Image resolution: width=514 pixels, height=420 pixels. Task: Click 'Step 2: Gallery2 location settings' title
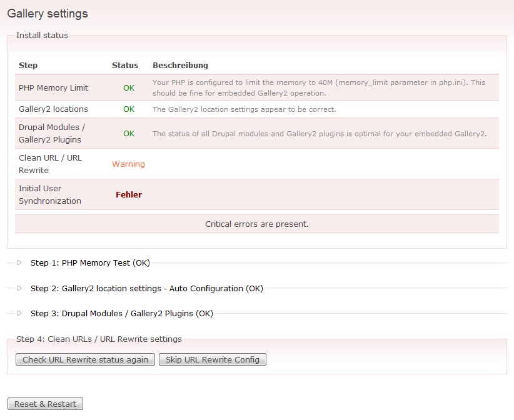coord(146,289)
